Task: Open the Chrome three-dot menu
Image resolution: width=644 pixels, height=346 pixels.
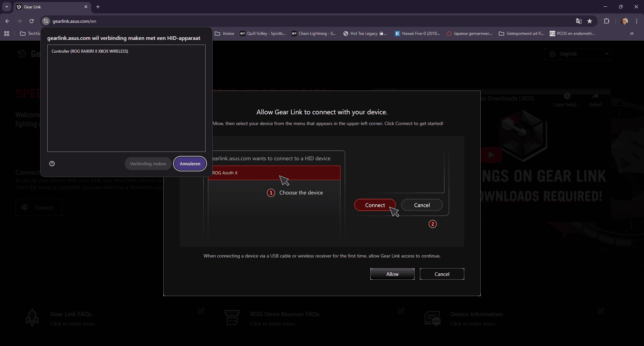Action: coord(637,21)
